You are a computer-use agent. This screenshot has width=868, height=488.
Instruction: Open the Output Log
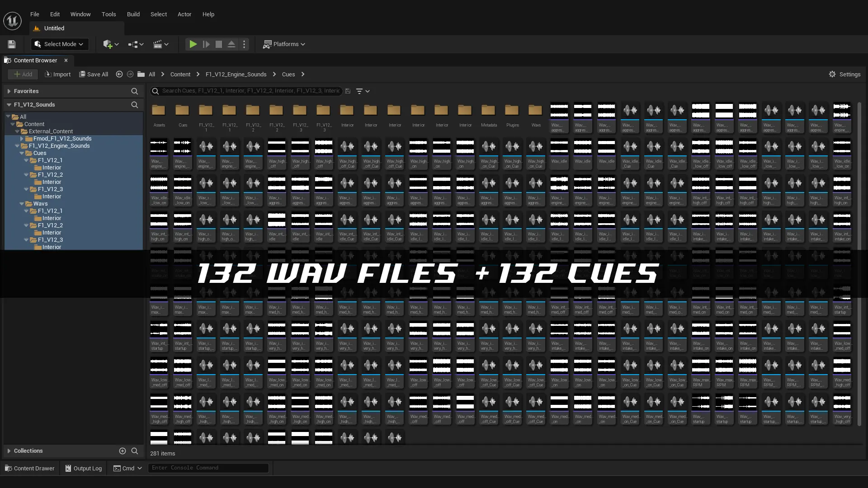click(x=84, y=468)
